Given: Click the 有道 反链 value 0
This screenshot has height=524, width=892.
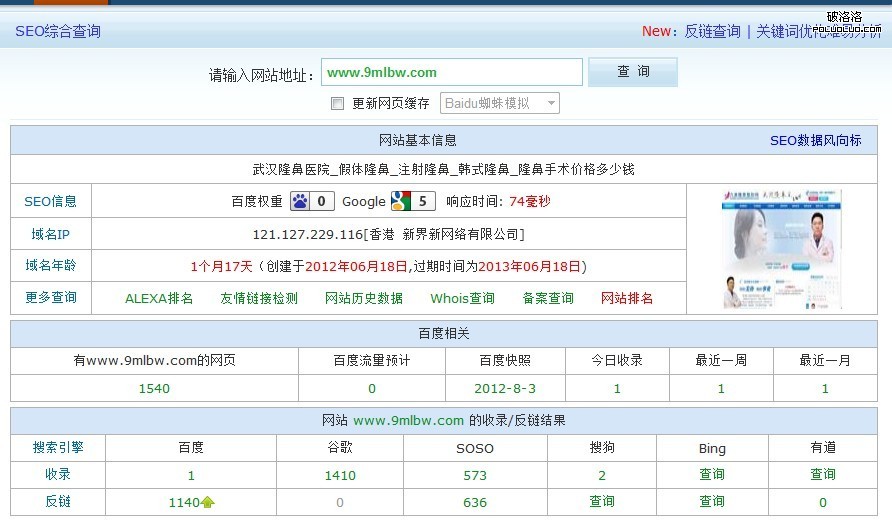Looking at the screenshot, I should coord(823,502).
